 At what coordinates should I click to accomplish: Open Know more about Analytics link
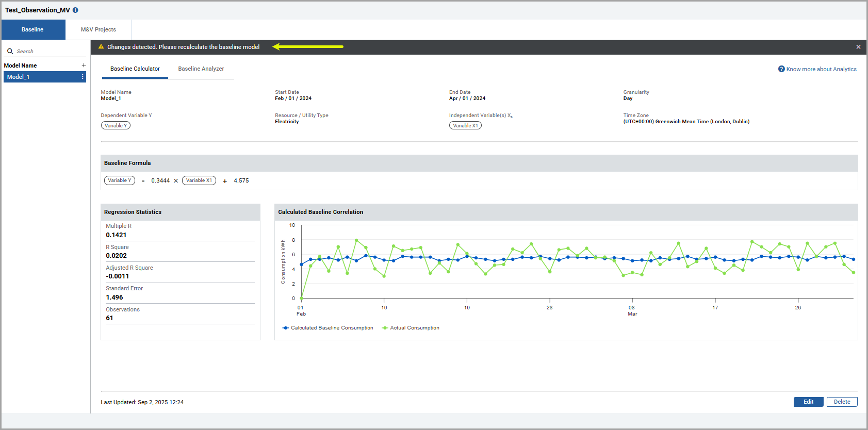coord(821,69)
